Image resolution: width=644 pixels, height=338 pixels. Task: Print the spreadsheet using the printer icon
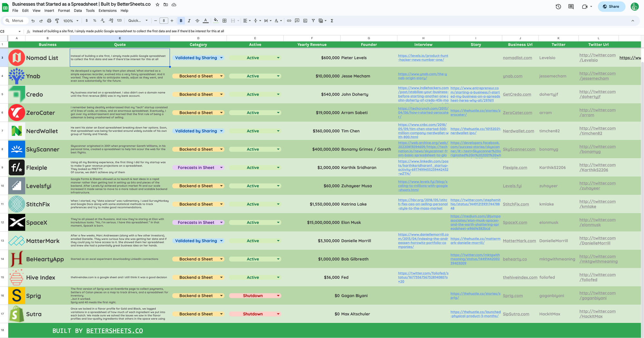point(49,21)
